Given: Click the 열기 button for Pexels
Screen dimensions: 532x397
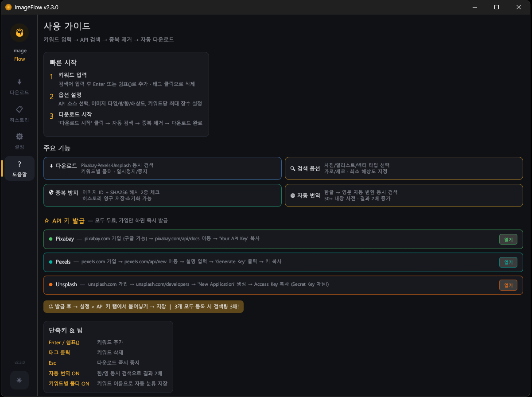Looking at the screenshot, I should 508,262.
